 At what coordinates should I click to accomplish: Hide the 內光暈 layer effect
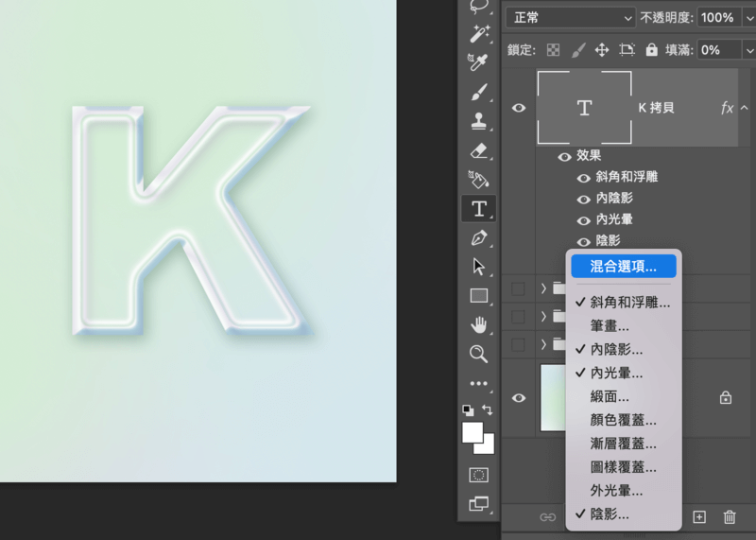pyautogui.click(x=584, y=219)
